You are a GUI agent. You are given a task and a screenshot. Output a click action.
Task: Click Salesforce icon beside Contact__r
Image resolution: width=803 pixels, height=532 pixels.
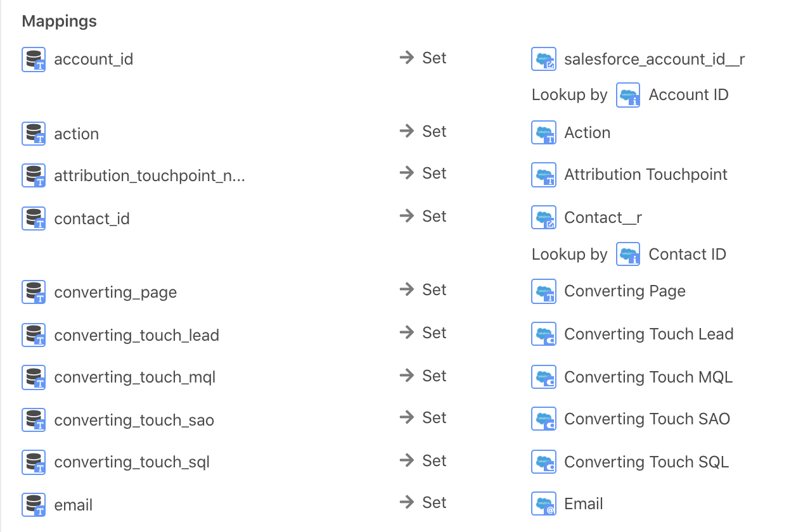[x=544, y=218]
